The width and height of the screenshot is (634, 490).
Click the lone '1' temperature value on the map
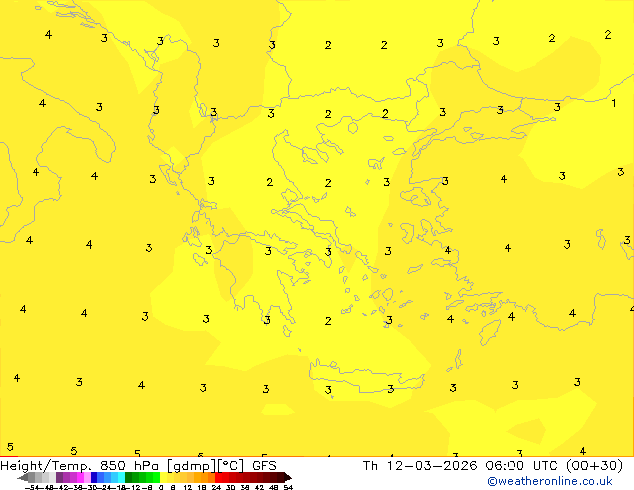click(614, 103)
